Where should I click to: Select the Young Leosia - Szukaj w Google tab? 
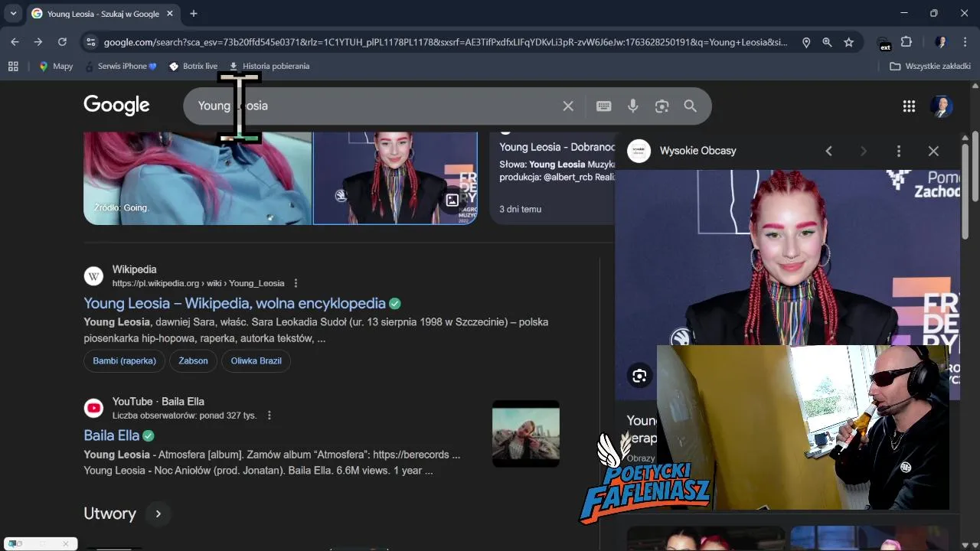tap(103, 14)
